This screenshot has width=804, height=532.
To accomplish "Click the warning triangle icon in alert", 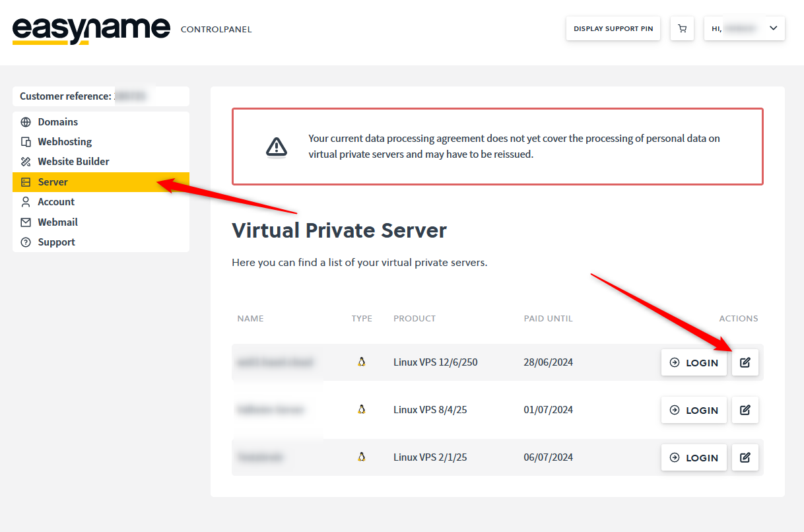I will (x=277, y=147).
